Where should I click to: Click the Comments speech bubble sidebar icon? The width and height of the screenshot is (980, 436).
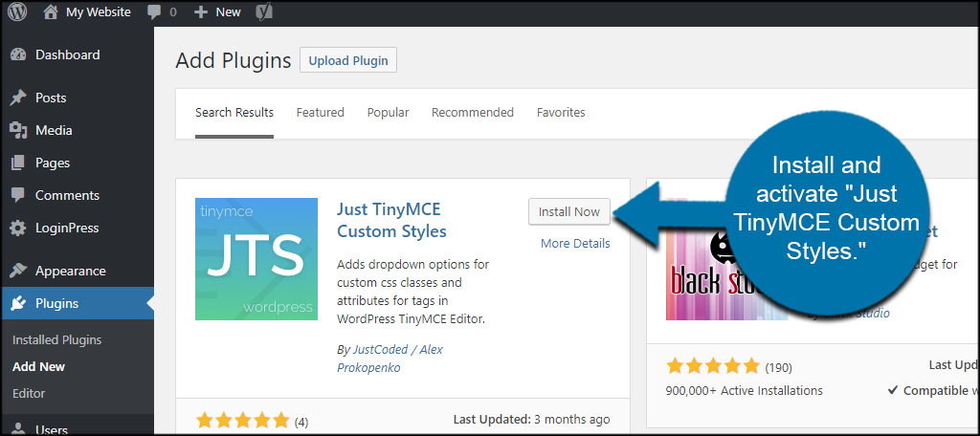coord(18,195)
